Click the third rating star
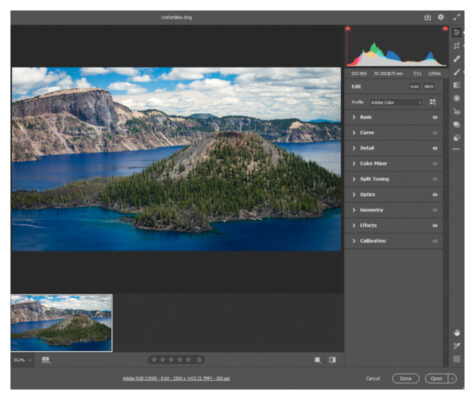Image resolution: width=475 pixels, height=400 pixels. pyautogui.click(x=171, y=360)
